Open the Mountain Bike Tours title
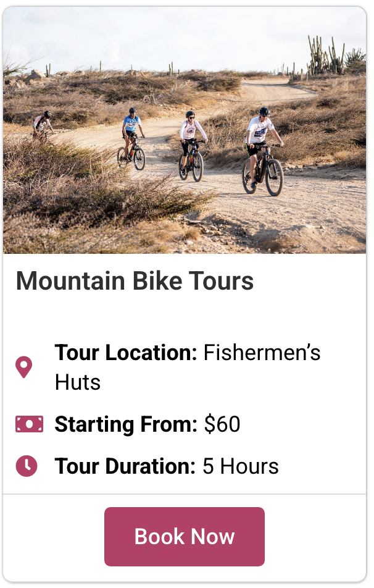 pyautogui.click(x=135, y=281)
